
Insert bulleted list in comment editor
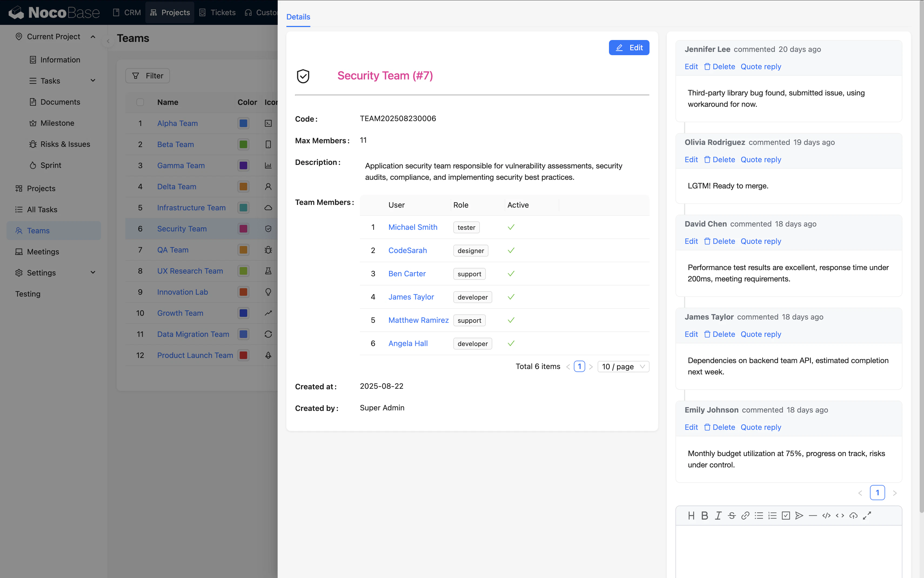pyautogui.click(x=759, y=516)
